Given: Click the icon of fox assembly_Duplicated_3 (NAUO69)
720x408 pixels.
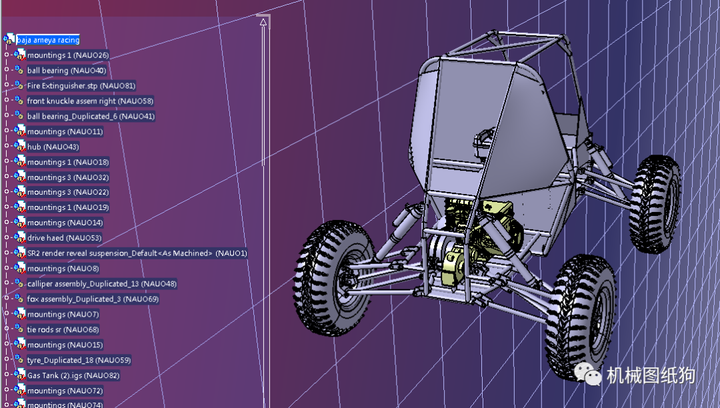Looking at the screenshot, I should click(19, 299).
